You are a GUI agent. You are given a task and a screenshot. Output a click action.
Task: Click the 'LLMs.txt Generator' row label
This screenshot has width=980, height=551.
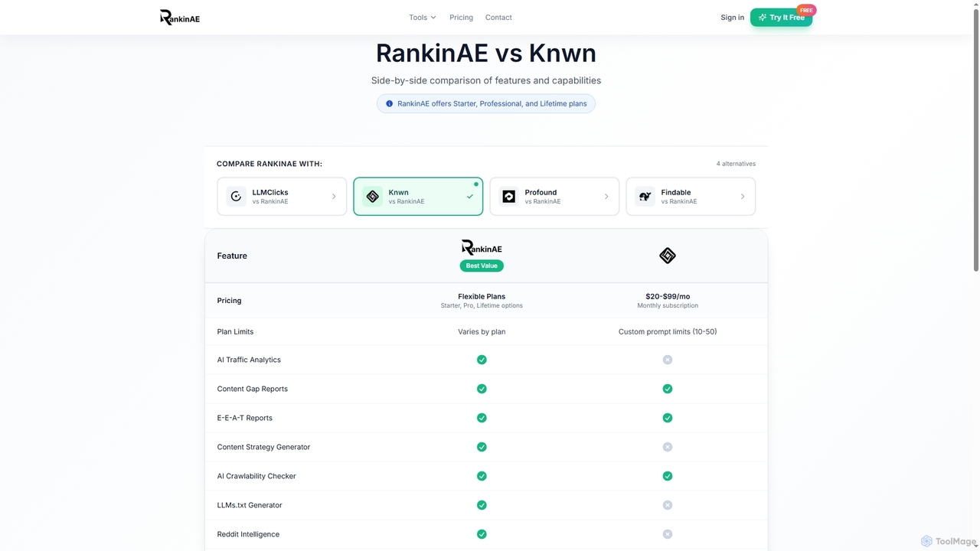[250, 505]
